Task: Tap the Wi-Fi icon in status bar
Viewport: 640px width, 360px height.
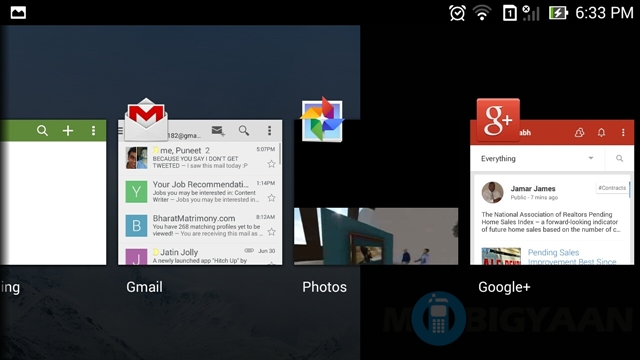Action: point(482,13)
